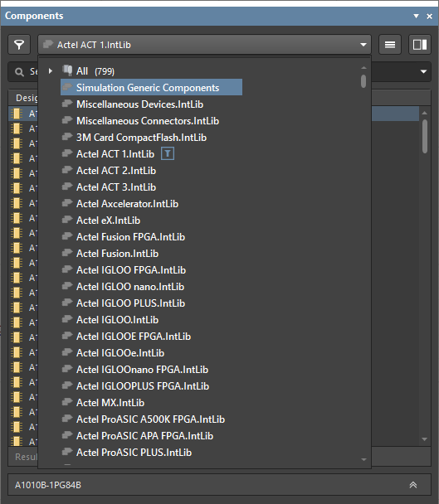Pick Actel IGLOOnano FPGA.IntLib

click(x=142, y=370)
